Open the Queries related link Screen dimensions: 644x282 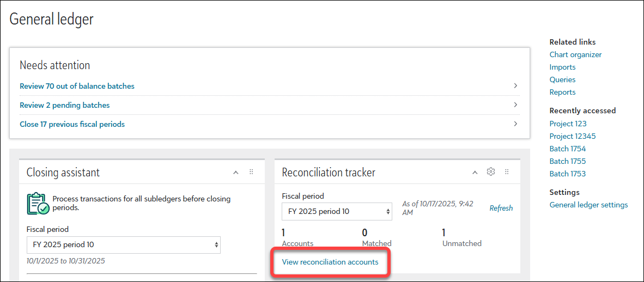562,79
